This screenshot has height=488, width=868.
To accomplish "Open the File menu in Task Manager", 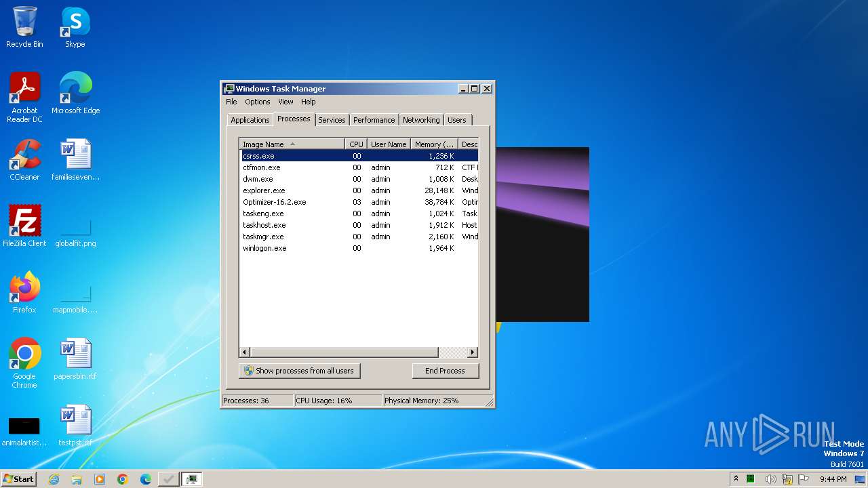I will click(x=231, y=102).
